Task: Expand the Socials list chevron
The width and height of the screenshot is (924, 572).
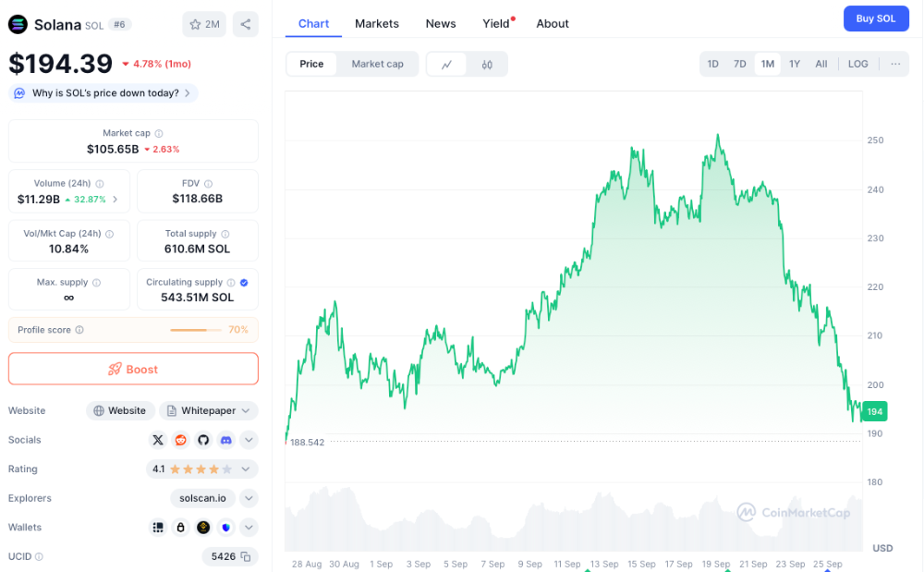Action: (249, 440)
